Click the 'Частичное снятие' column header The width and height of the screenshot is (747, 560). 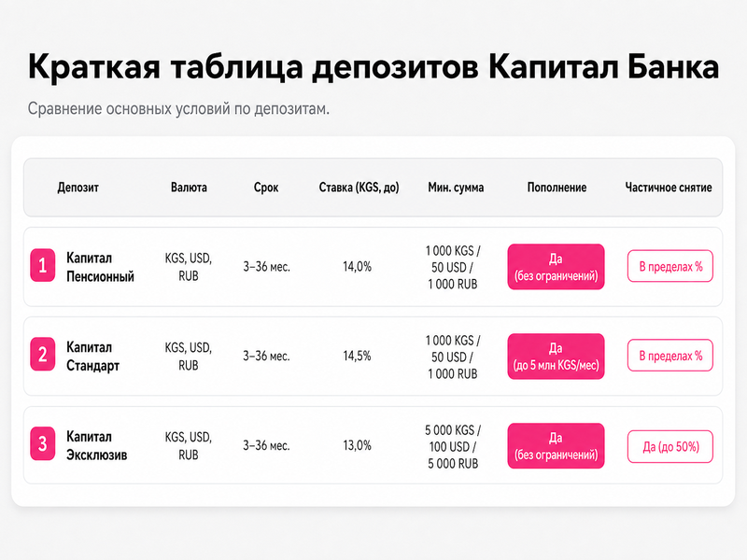tap(669, 188)
